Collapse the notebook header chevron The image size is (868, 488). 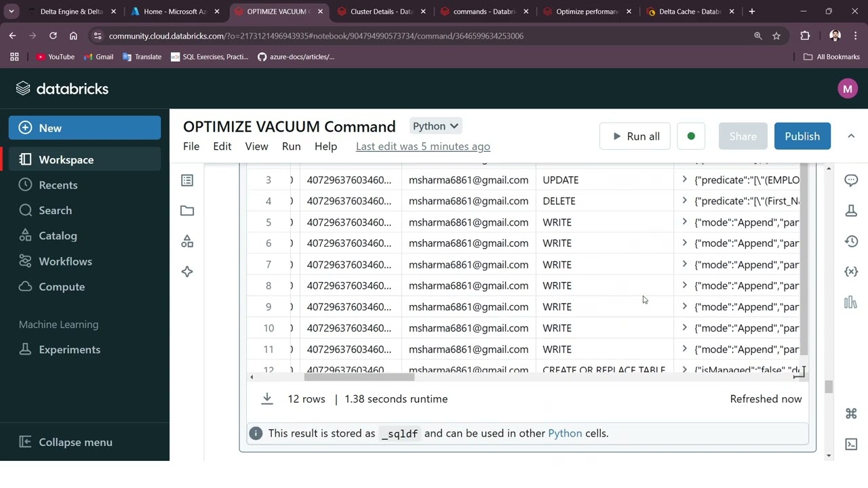[851, 136]
